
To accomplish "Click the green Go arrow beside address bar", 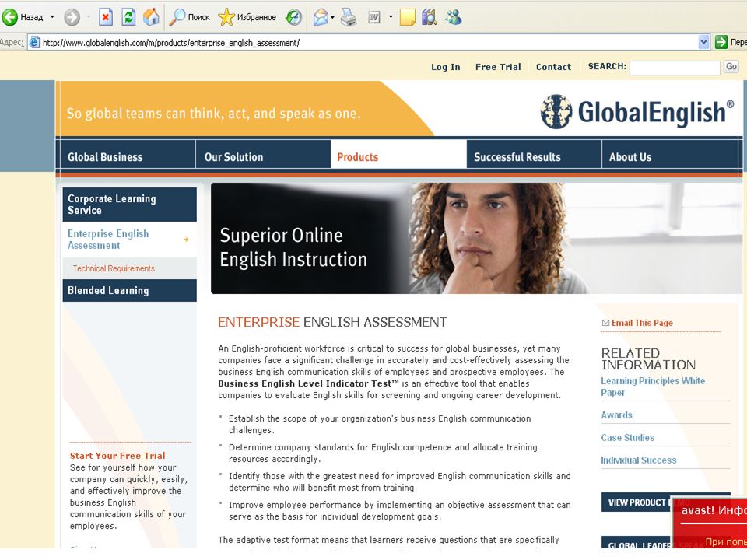I will click(721, 42).
